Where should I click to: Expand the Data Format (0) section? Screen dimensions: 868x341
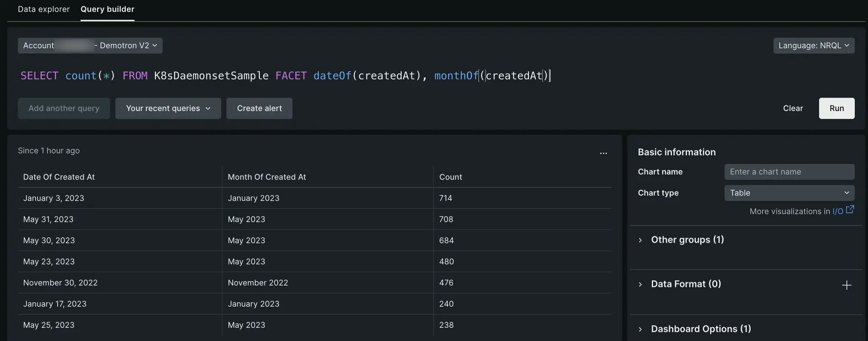[x=685, y=284]
